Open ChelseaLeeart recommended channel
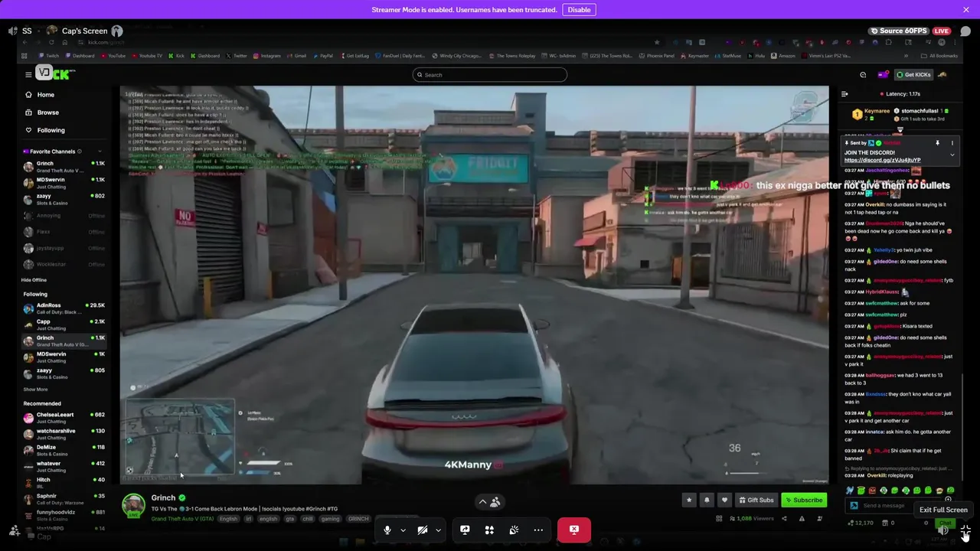 63,418
